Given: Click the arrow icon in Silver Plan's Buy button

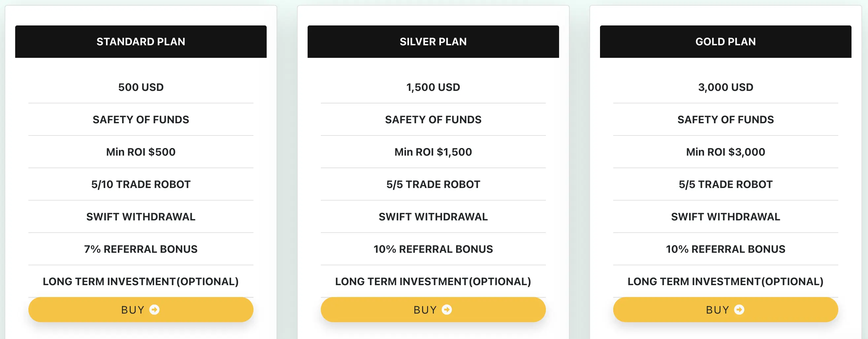Looking at the screenshot, I should coord(447,309).
